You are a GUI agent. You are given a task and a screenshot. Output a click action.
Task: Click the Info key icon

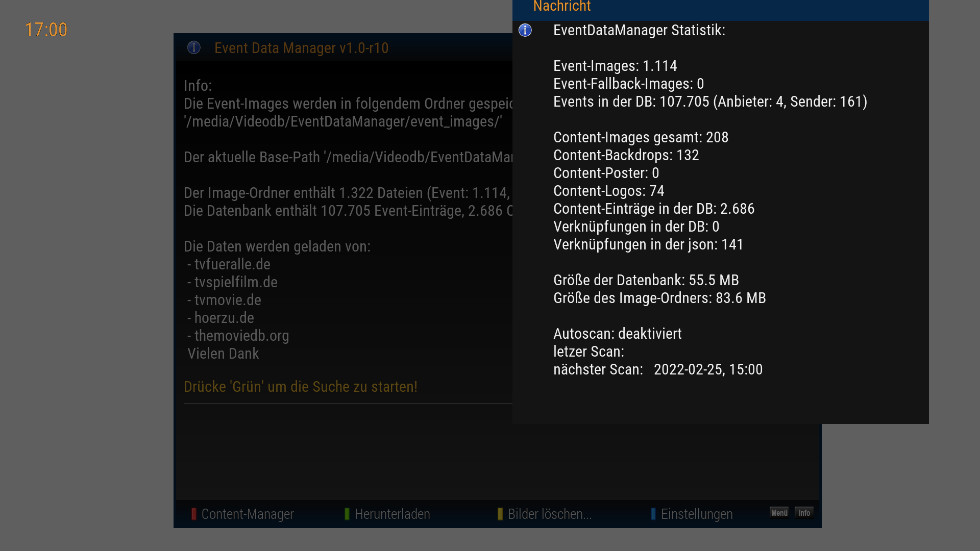[x=804, y=513]
